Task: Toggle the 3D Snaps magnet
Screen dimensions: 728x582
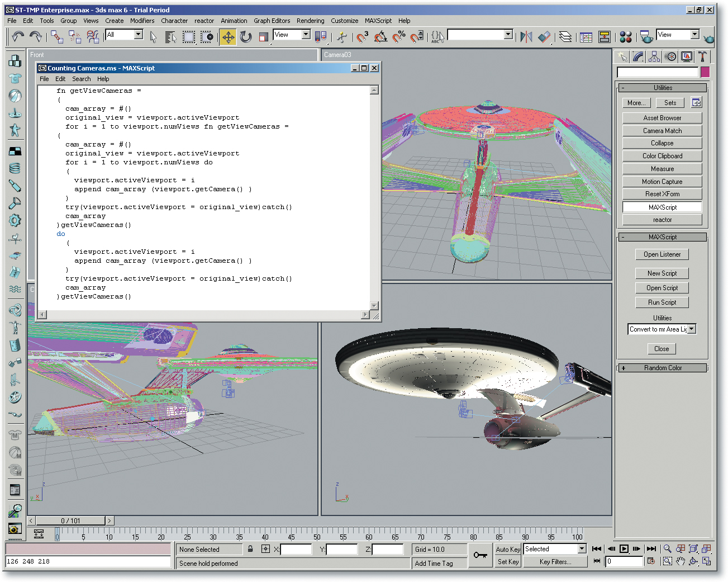Action: [363, 37]
